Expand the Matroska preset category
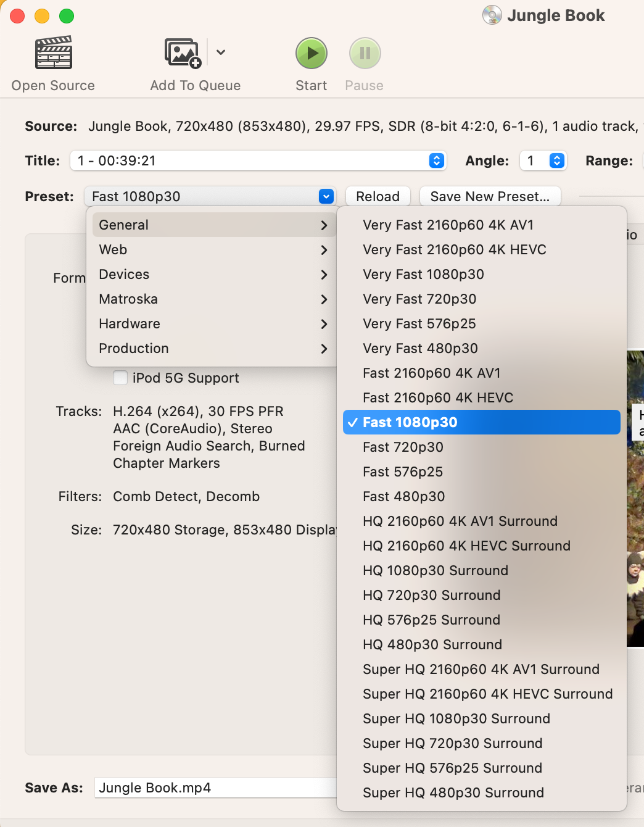Image resolution: width=644 pixels, height=827 pixels. point(213,299)
